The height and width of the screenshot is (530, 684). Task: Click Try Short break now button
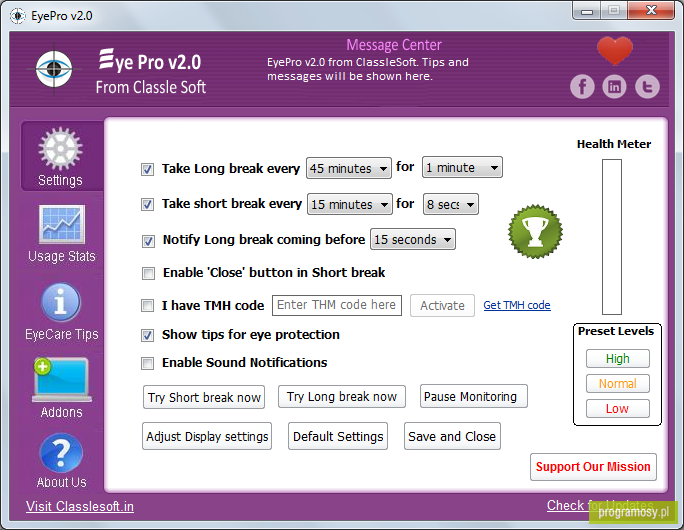[x=204, y=397]
